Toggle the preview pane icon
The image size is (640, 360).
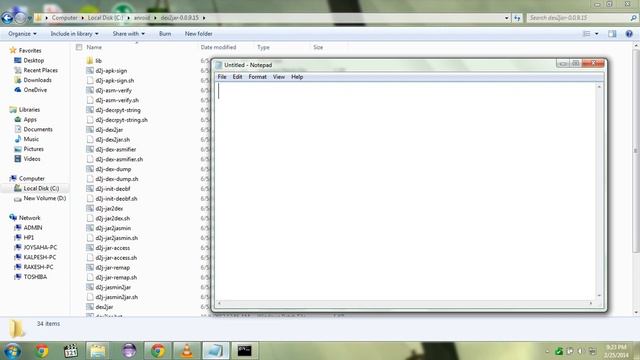coord(612,34)
